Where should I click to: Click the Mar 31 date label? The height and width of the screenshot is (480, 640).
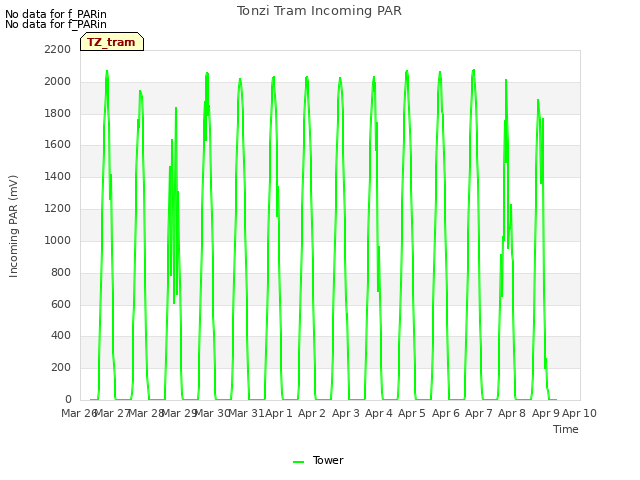coord(246,413)
